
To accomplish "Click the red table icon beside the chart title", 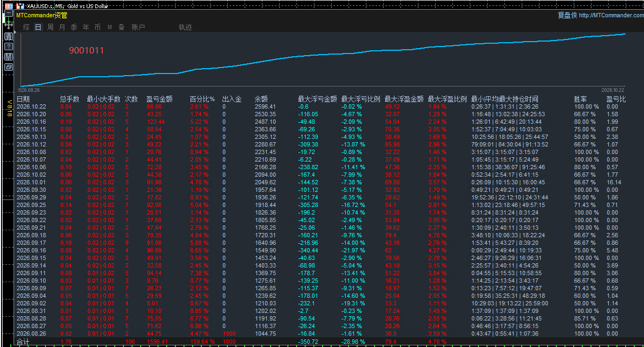I will pyautogui.click(x=9, y=6).
